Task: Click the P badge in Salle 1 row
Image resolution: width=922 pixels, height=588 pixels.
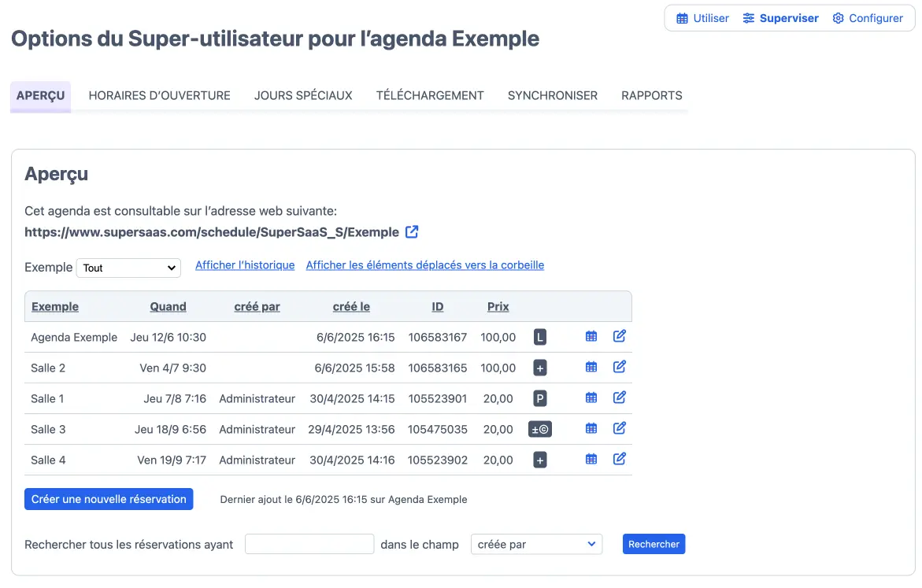Action: (x=540, y=398)
